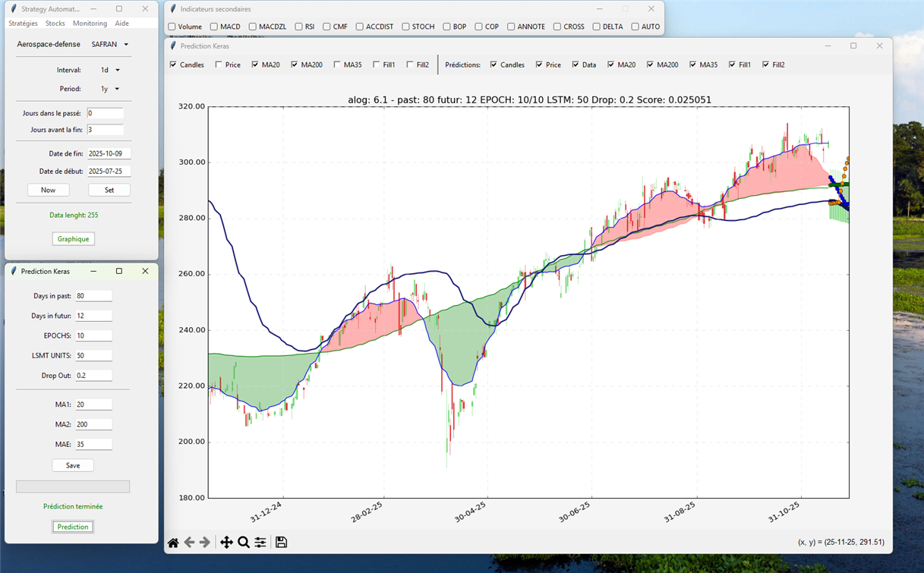Expand the Interval 1d dropdown
This screenshot has width=924, height=573.
point(110,71)
